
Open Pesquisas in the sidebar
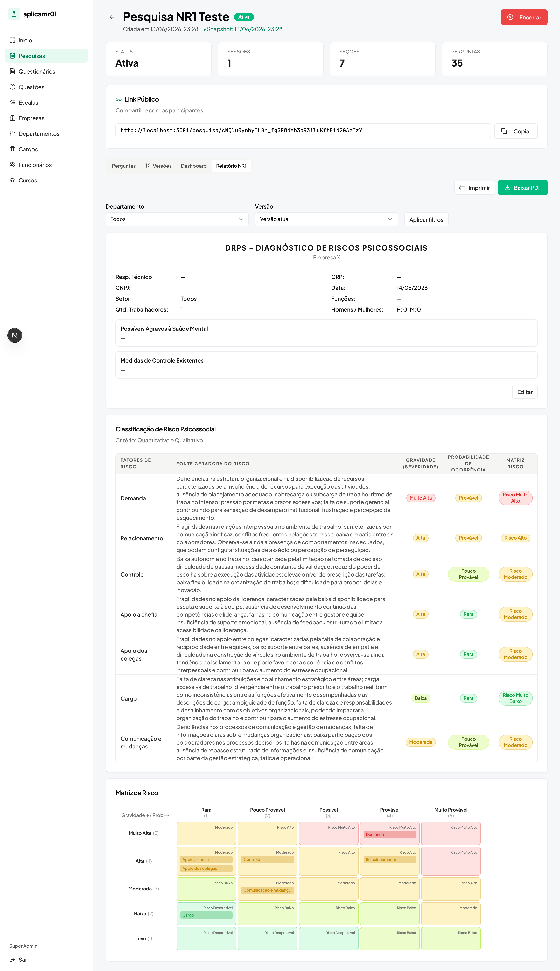click(46, 56)
